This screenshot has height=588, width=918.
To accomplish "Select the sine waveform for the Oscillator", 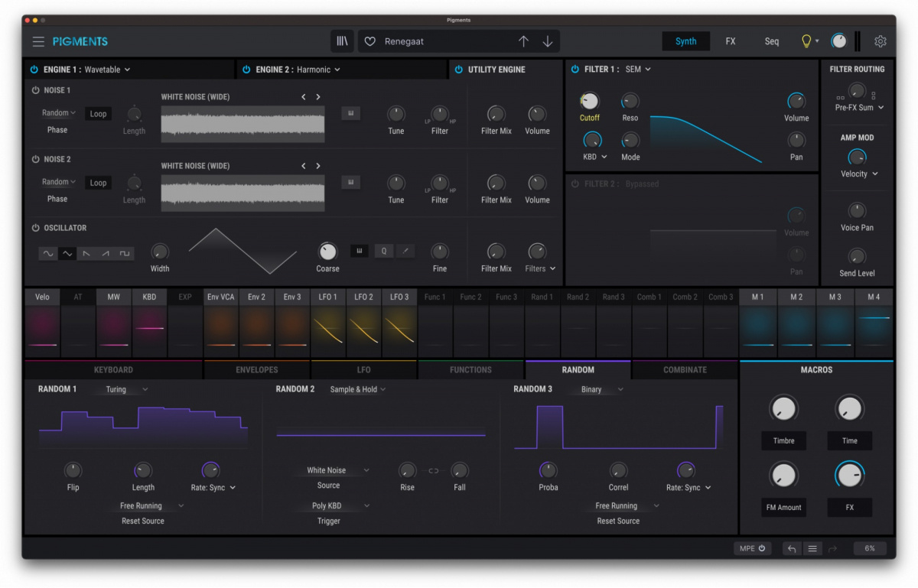I will pos(48,253).
